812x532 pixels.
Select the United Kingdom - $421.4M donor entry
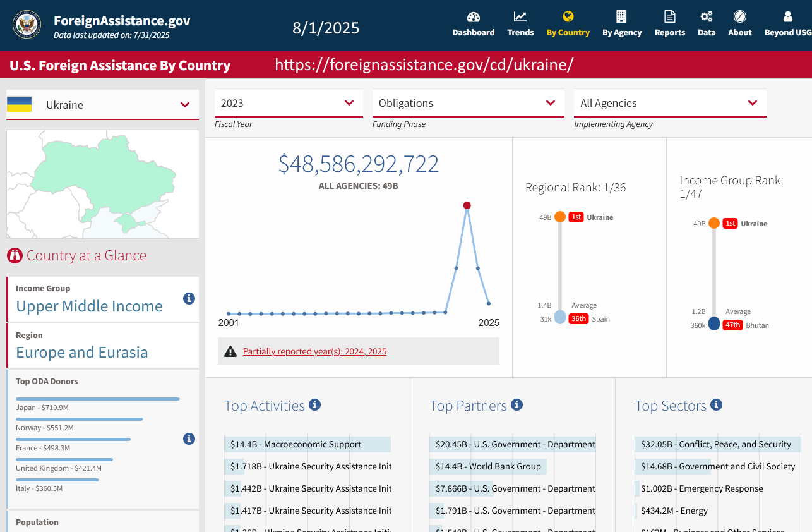(x=64, y=464)
